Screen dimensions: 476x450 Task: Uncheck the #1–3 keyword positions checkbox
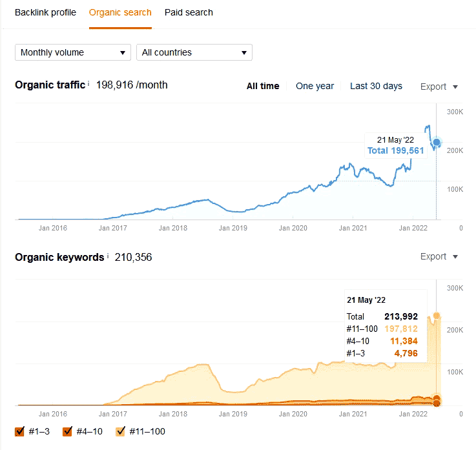[21, 431]
